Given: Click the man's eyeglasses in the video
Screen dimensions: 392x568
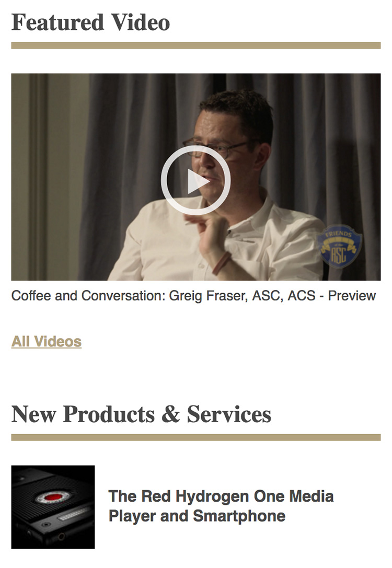Looking at the screenshot, I should [214, 148].
